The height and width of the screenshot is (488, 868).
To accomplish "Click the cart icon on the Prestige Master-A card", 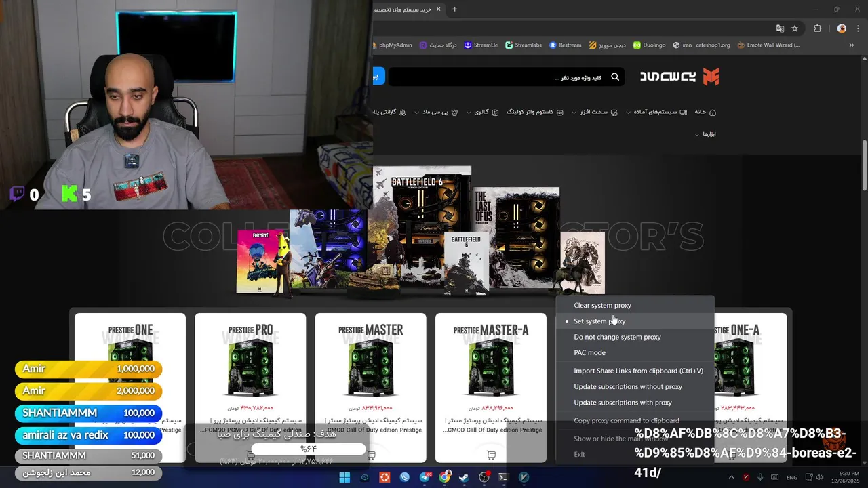I will (491, 455).
